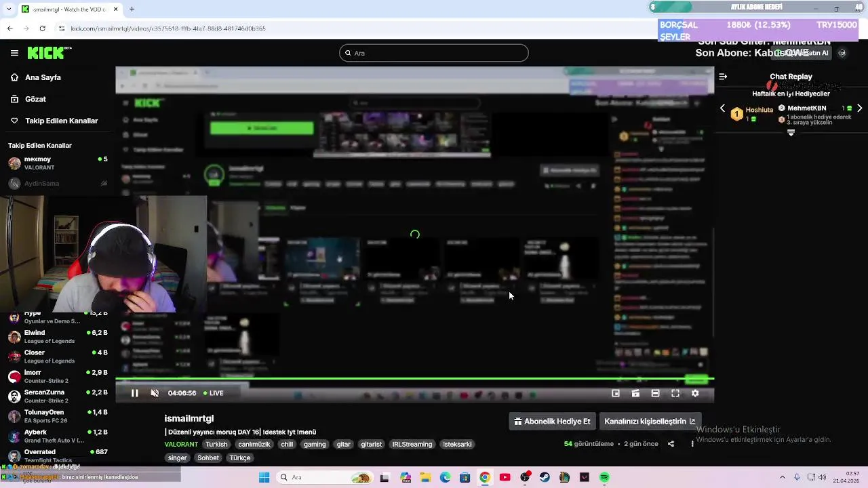
Task: Unmute the video player volume
Action: tap(155, 393)
